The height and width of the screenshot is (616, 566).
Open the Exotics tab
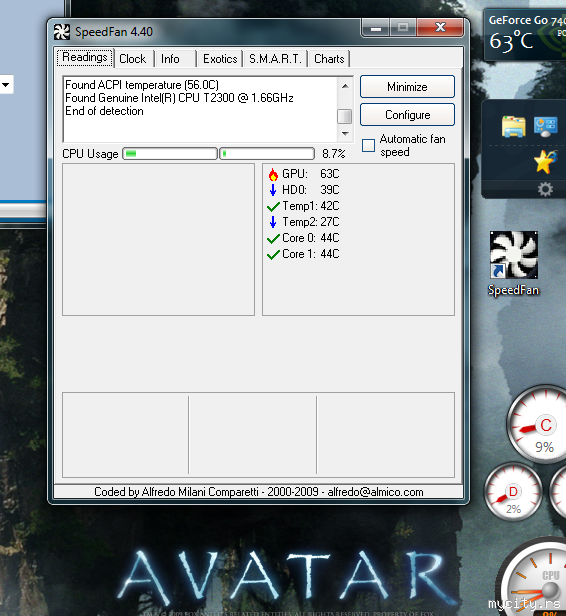pos(220,59)
